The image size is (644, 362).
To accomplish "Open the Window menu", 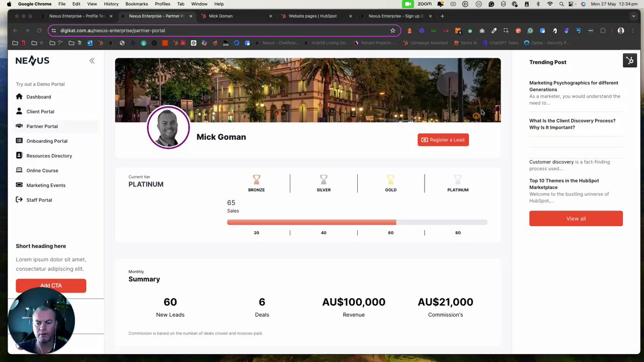I will pyautogui.click(x=199, y=4).
